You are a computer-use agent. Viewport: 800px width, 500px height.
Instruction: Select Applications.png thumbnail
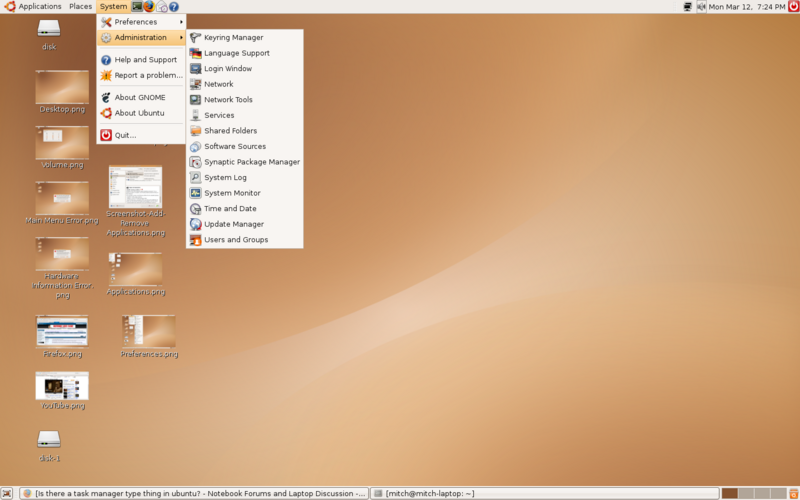point(135,269)
